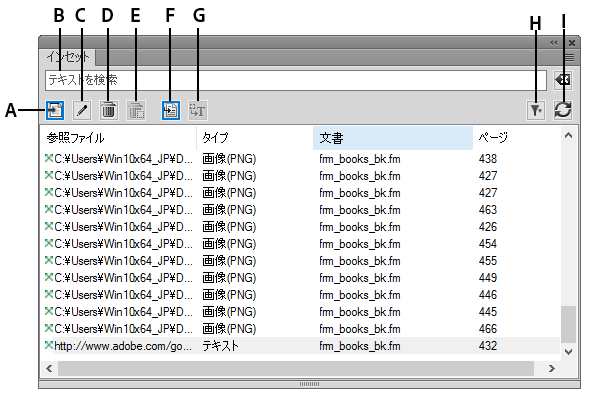Click the vertical scrollbar down arrow

[569, 351]
